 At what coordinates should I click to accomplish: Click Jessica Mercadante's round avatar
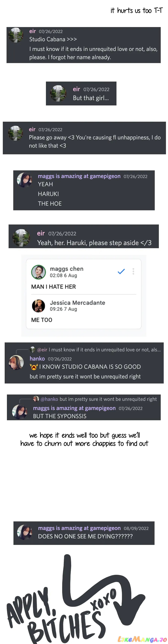click(38, 306)
